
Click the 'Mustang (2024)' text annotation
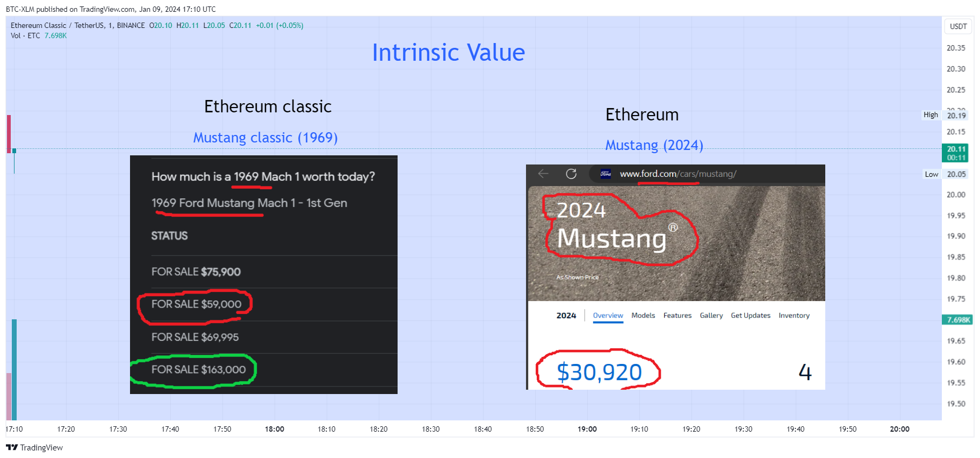point(654,145)
